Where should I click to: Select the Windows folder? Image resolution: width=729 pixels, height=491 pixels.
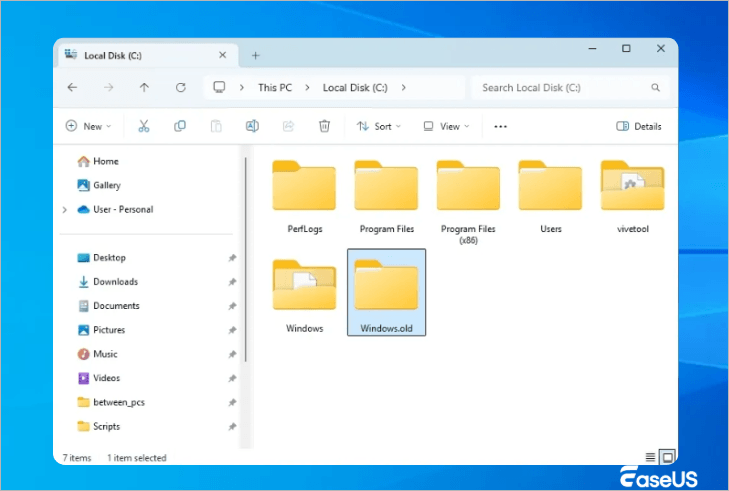coord(304,296)
